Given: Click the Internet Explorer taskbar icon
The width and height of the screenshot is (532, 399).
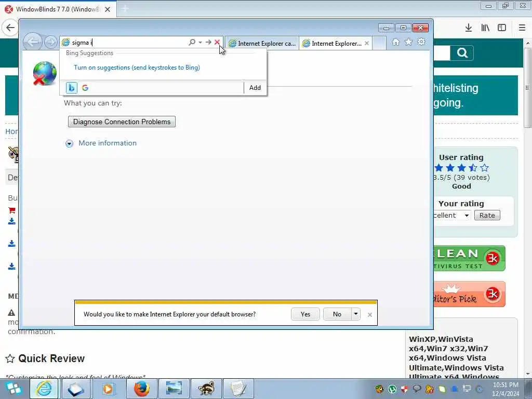Looking at the screenshot, I should coord(44,389).
